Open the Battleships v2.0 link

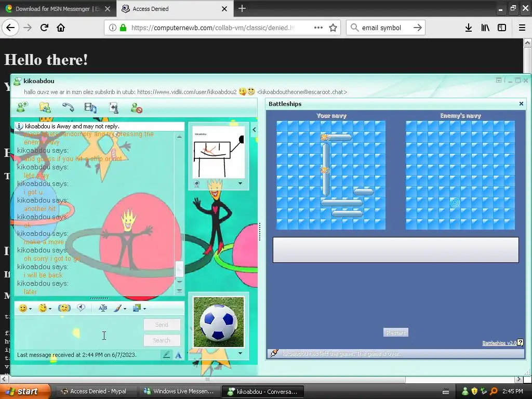(x=499, y=343)
